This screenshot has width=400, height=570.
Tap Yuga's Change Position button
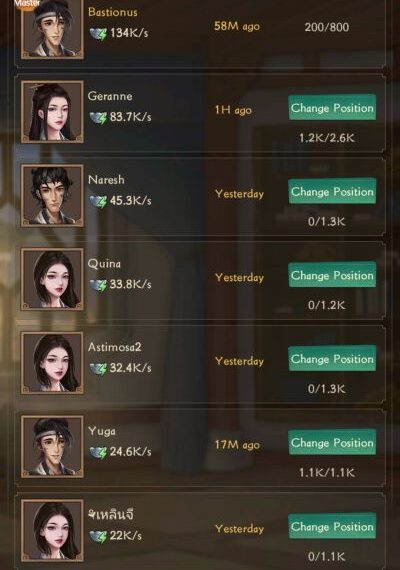pos(332,442)
